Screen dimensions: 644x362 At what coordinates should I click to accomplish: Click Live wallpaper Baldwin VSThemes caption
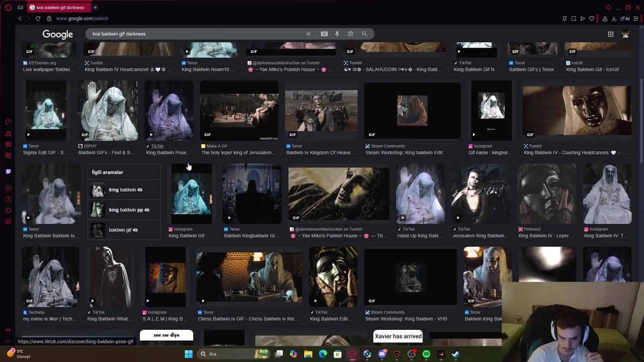(48, 69)
